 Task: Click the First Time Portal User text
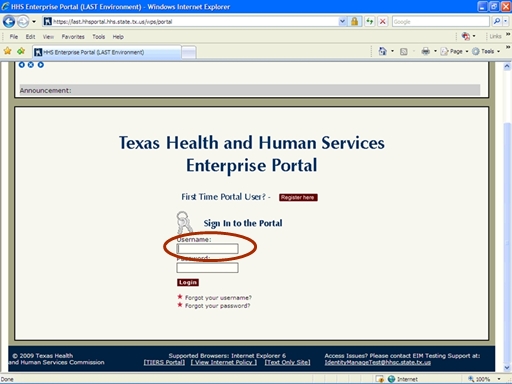click(x=226, y=197)
